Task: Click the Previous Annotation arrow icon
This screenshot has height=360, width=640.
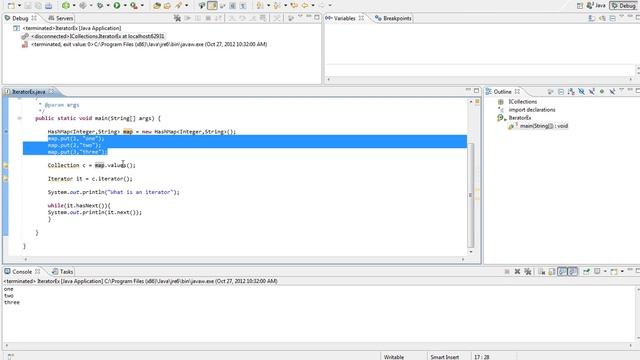Action: point(277,6)
